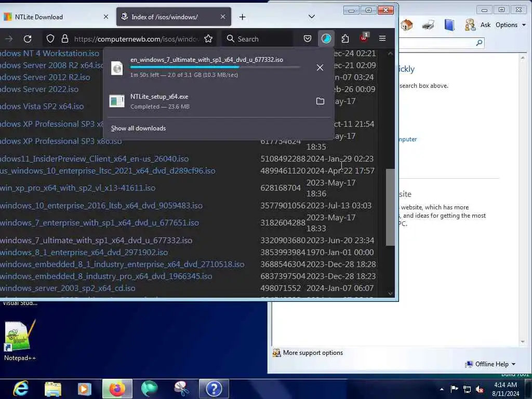Click windows_server_2003_sp2_x64_cd.iso link
The height and width of the screenshot is (399, 532).
(x=68, y=288)
